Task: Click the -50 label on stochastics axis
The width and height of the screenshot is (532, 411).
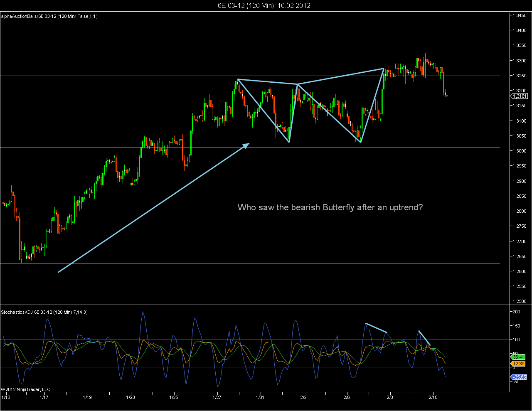Action: pyautogui.click(x=516, y=381)
